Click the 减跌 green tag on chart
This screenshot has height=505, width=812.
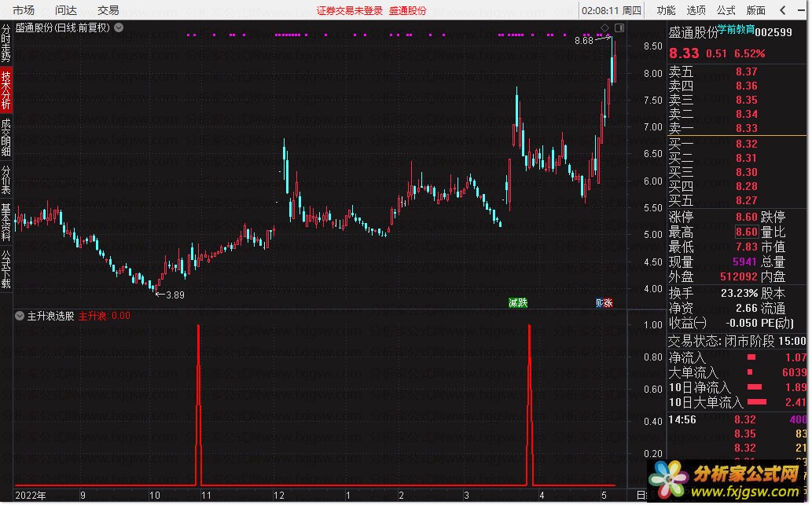pos(518,302)
